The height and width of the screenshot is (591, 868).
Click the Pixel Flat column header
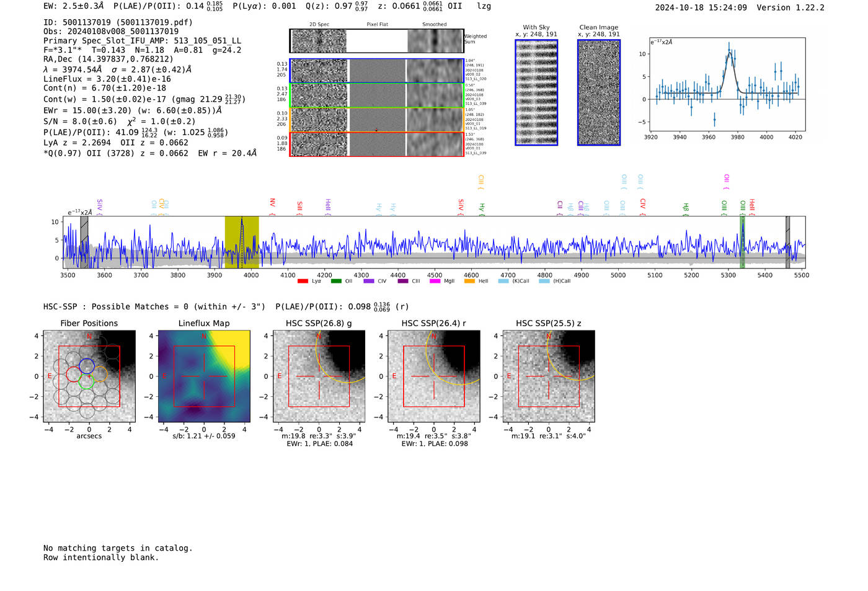pos(378,24)
